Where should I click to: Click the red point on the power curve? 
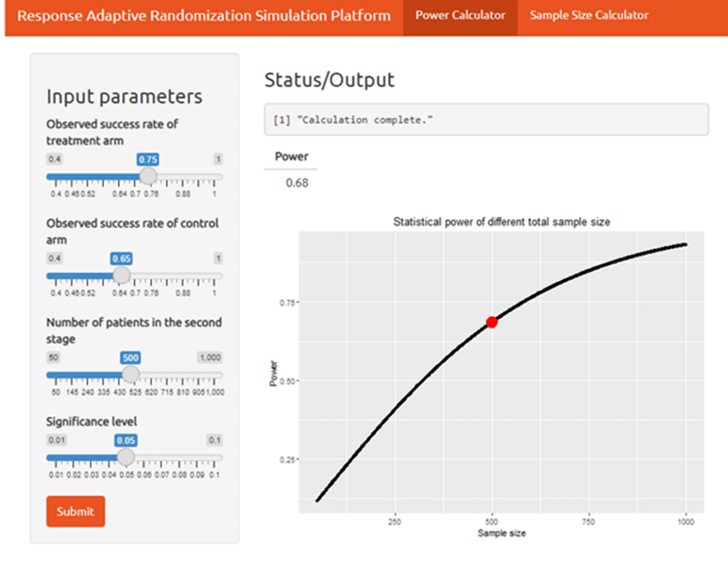(492, 322)
